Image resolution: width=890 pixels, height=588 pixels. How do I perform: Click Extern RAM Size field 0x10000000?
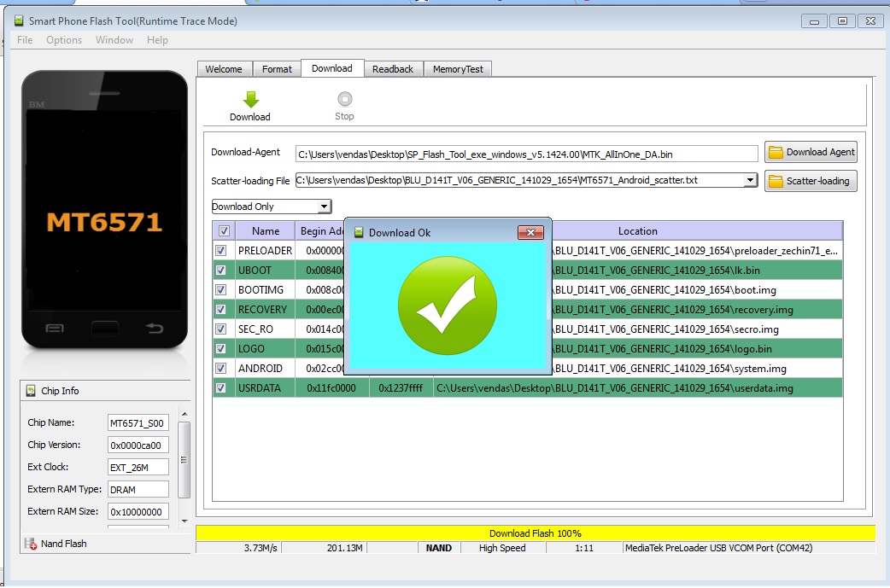click(x=138, y=511)
